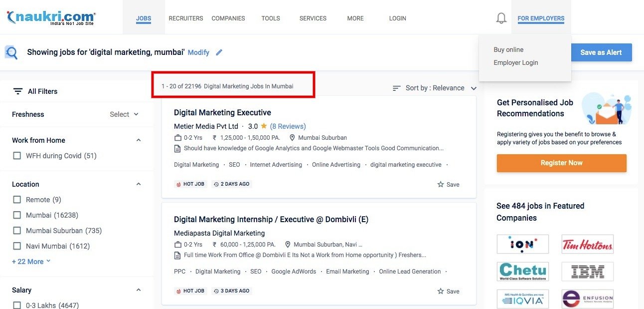Click the personalised recommendations illustration

pyautogui.click(x=607, y=108)
